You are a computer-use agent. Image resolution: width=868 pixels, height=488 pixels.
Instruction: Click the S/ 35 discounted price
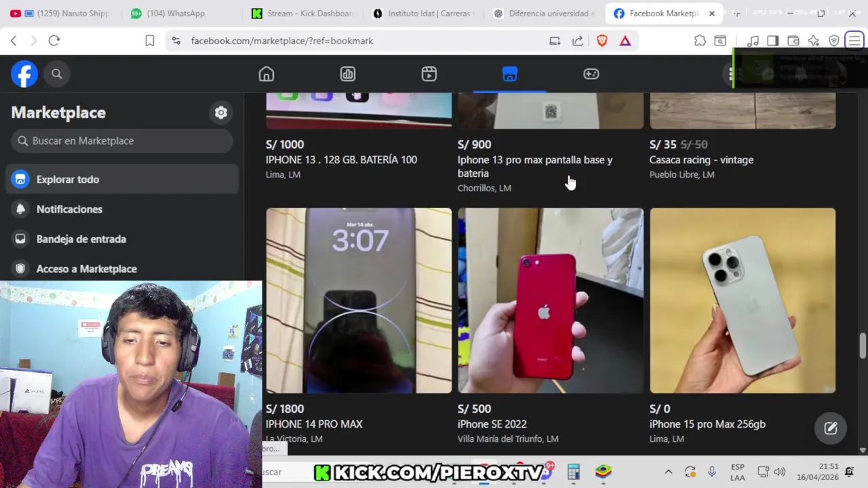point(663,144)
